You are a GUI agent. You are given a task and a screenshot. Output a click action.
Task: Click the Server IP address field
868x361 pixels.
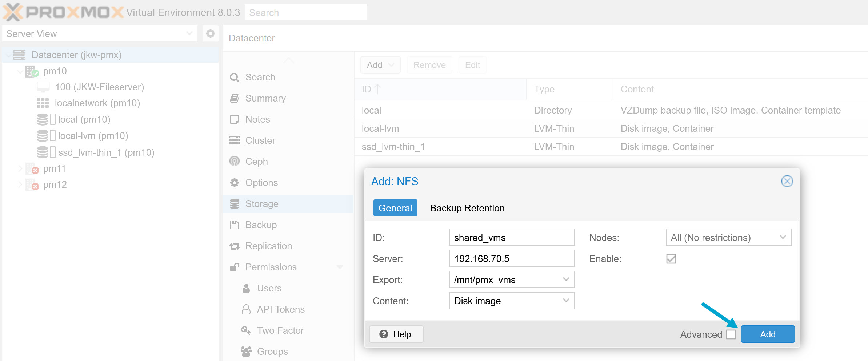tap(511, 259)
